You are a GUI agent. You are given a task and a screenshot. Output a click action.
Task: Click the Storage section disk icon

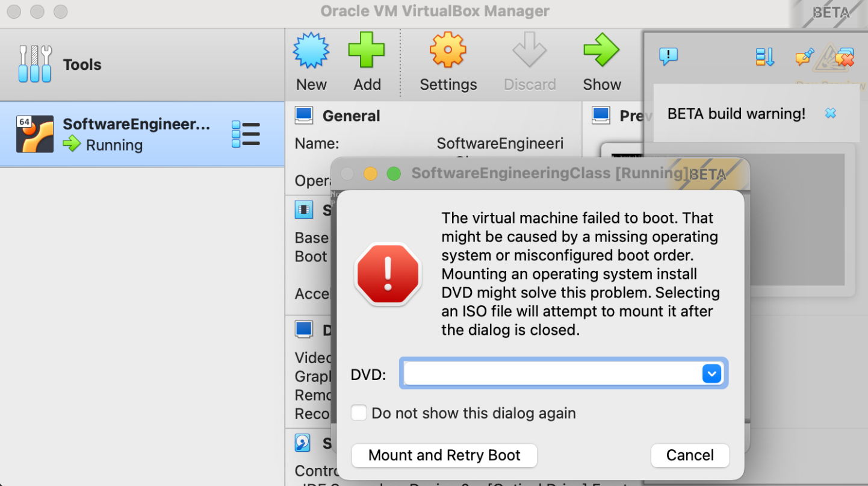tap(302, 443)
